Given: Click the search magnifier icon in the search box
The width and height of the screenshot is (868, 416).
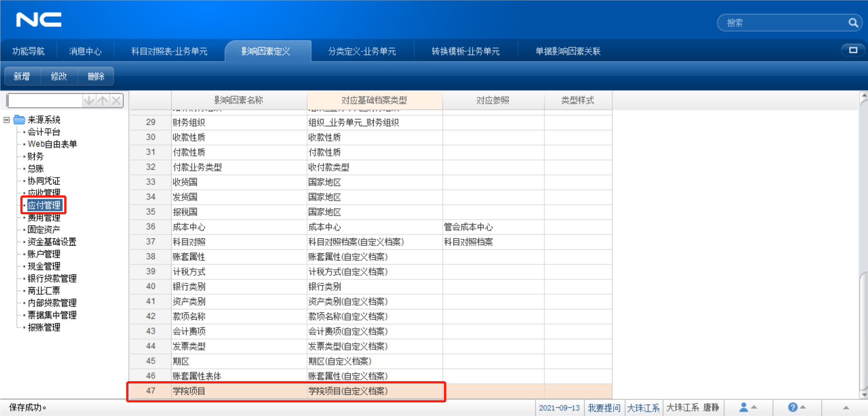Looking at the screenshot, I should [854, 22].
